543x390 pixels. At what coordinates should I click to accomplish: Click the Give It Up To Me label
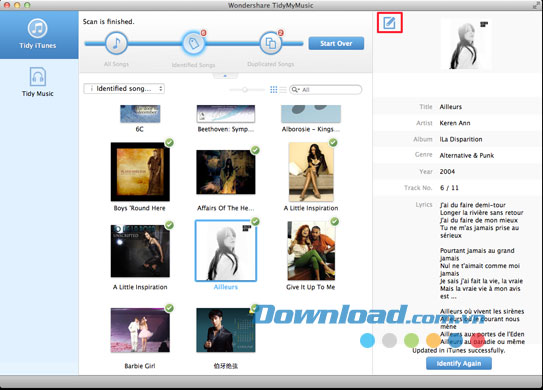point(311,287)
